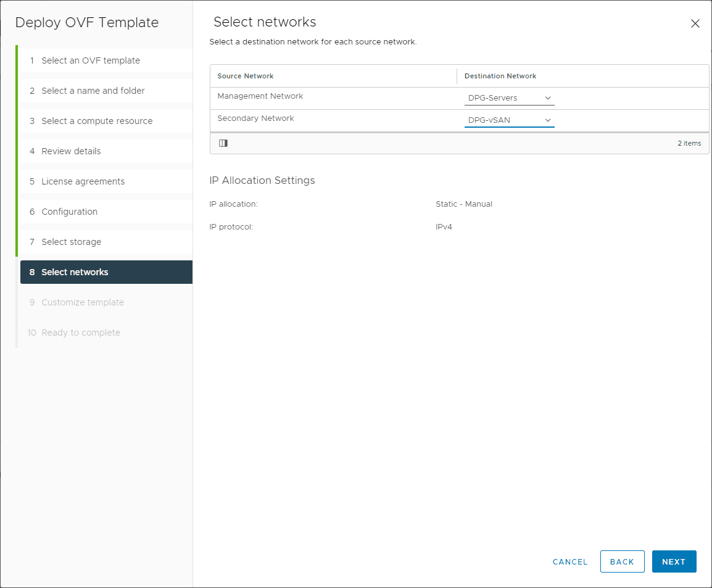Go to step 1 Select an OVF template
712x588 pixels.
pyautogui.click(x=91, y=60)
